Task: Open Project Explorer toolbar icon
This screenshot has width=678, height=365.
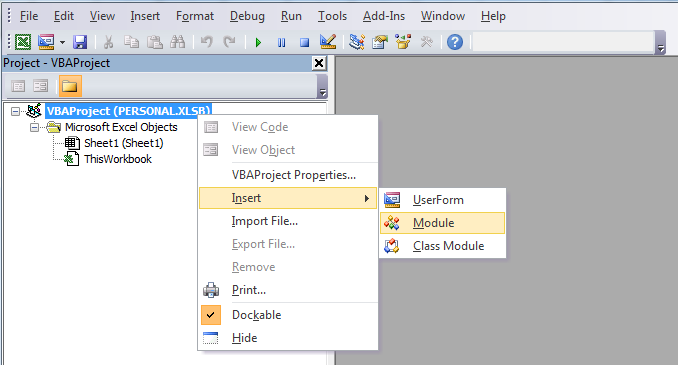Action: [357, 42]
